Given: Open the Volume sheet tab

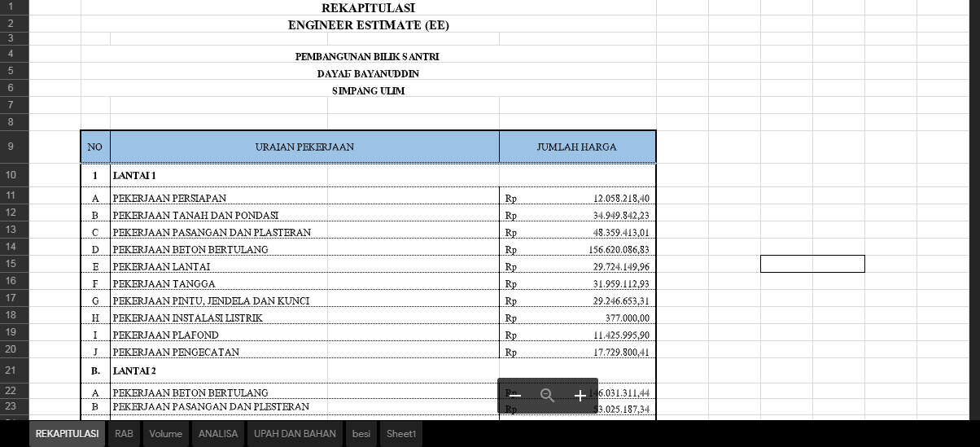Looking at the screenshot, I should pos(166,434).
